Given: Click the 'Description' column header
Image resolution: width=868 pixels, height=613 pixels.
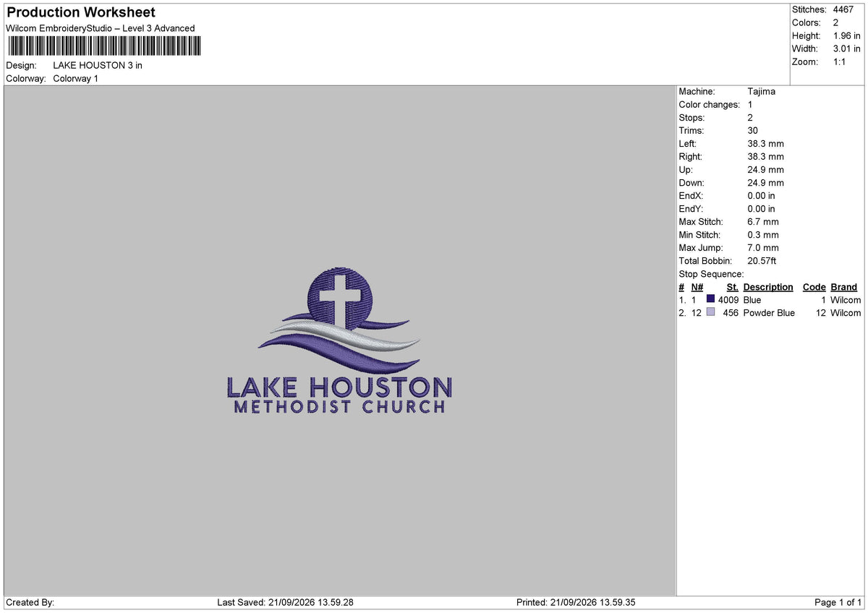Looking at the screenshot, I should pos(768,287).
